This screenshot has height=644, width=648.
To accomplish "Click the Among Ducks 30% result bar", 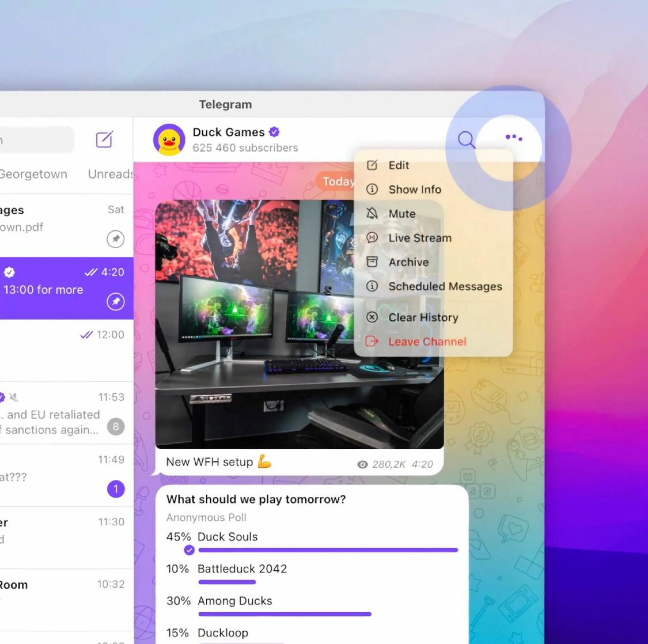I will 285,614.
